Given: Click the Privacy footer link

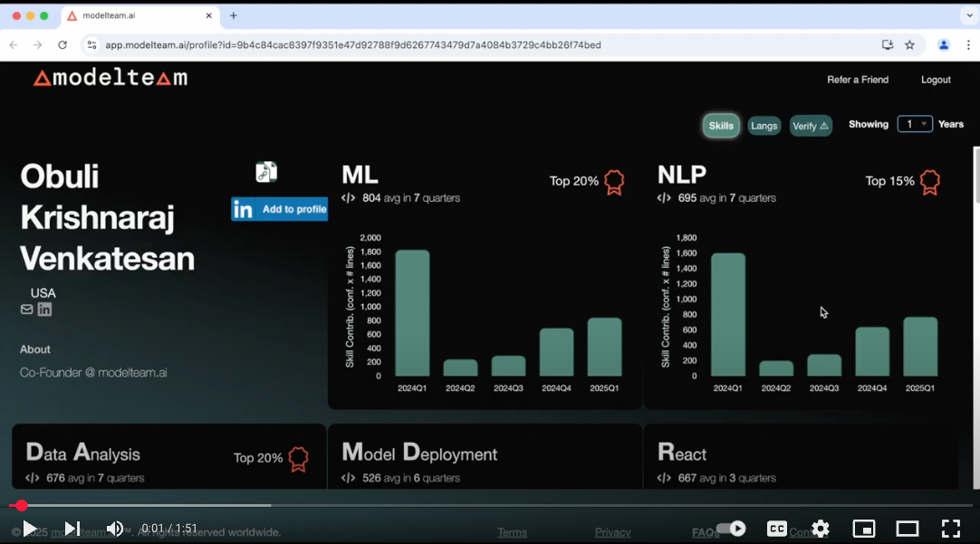Looking at the screenshot, I should click(x=612, y=532).
